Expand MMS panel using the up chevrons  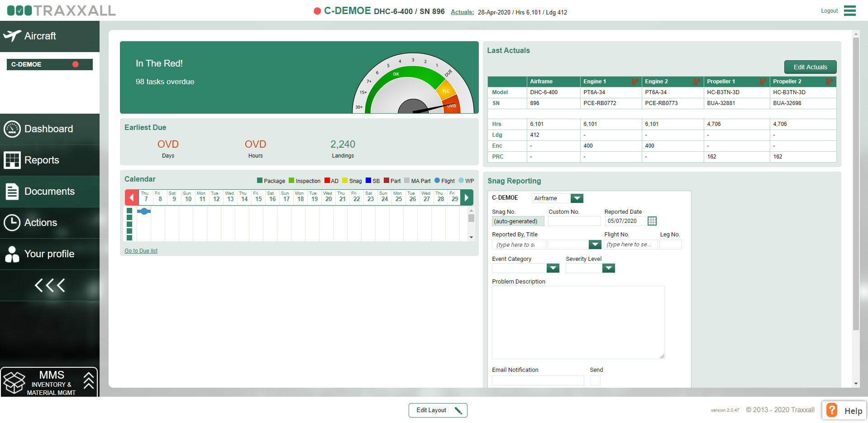pos(89,380)
